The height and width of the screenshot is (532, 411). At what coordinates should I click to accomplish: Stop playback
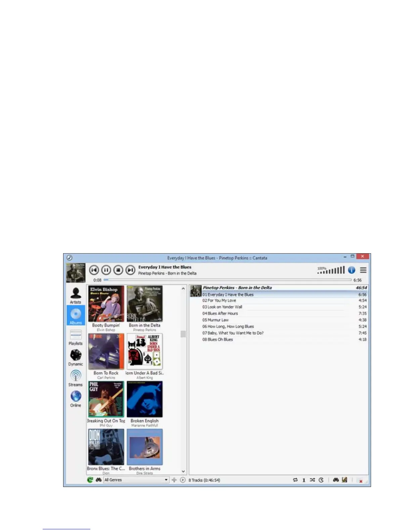118,270
